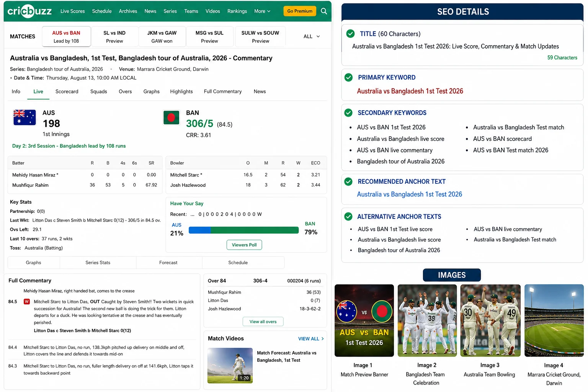Select Image 2 Bangladesh Team Celebration thumbnail
The image size is (588, 392).
click(x=427, y=320)
